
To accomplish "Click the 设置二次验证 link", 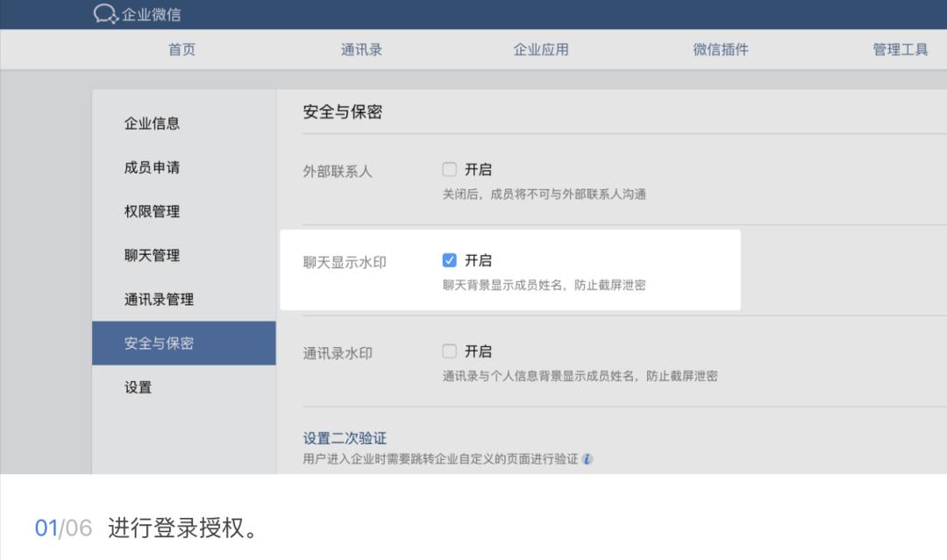I will pyautogui.click(x=345, y=437).
